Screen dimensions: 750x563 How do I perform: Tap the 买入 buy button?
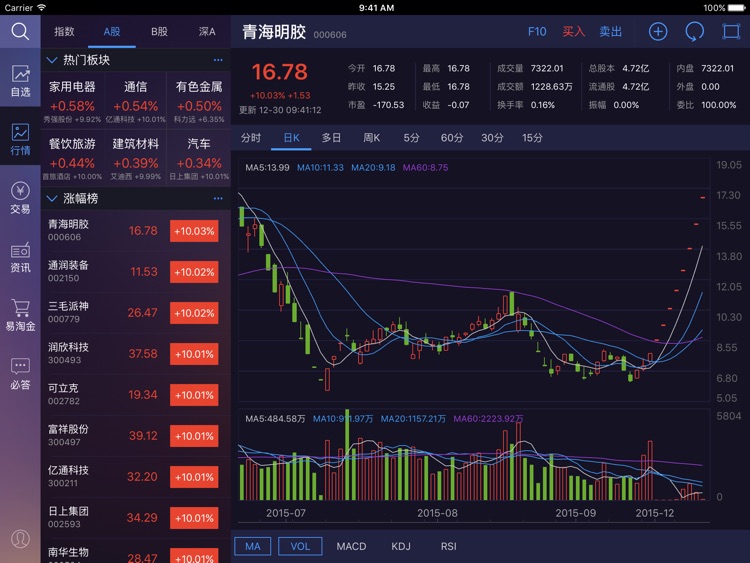tap(574, 32)
